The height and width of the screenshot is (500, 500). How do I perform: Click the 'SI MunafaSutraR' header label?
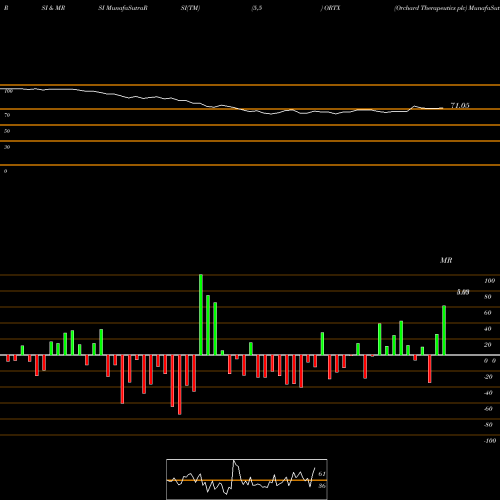123,8
